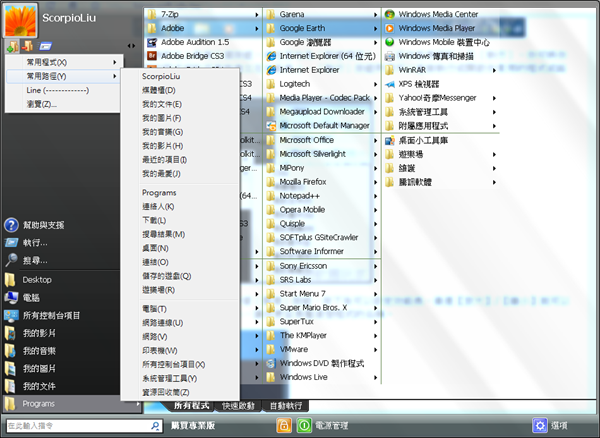Viewport: 600px width, 438px height.
Task: Click the 電源管理 button
Action: coord(331,425)
